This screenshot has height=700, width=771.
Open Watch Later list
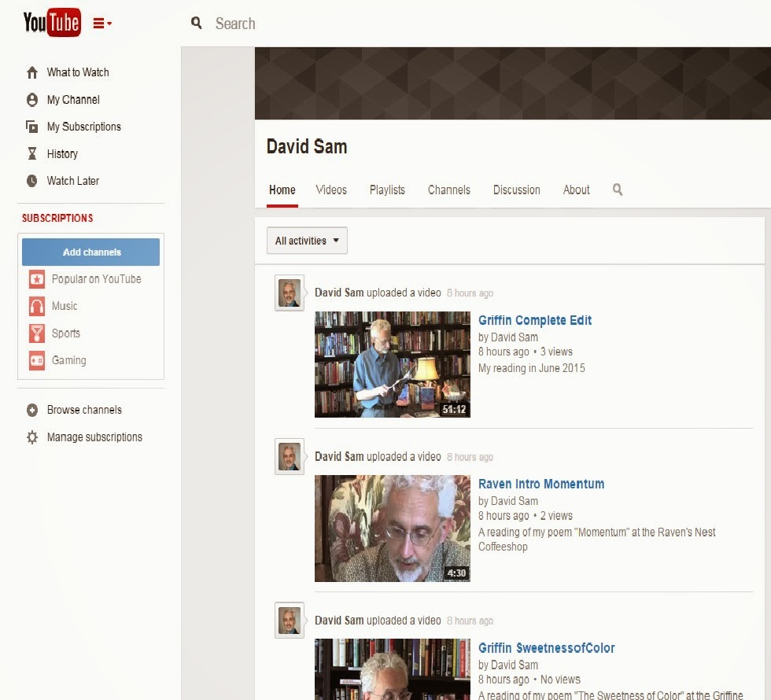tap(72, 181)
